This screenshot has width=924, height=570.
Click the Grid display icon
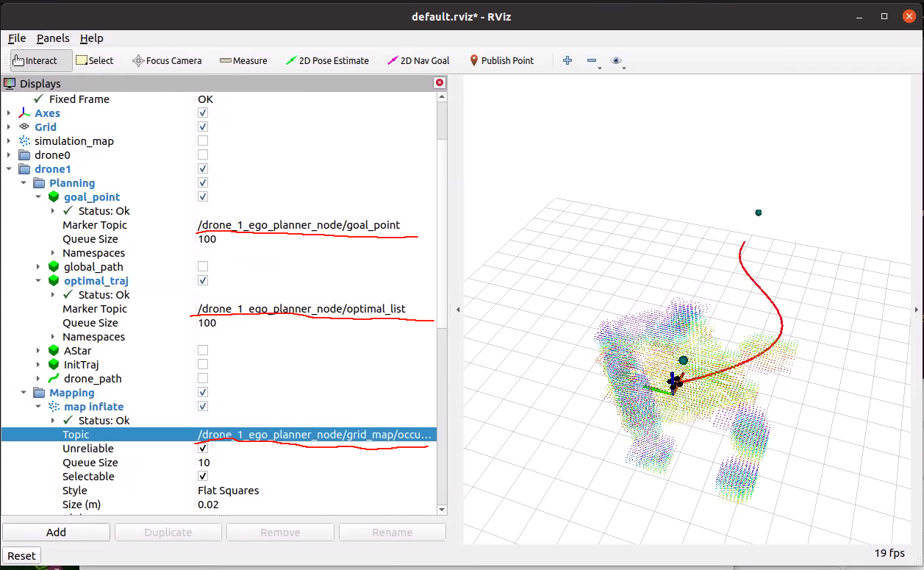(24, 127)
